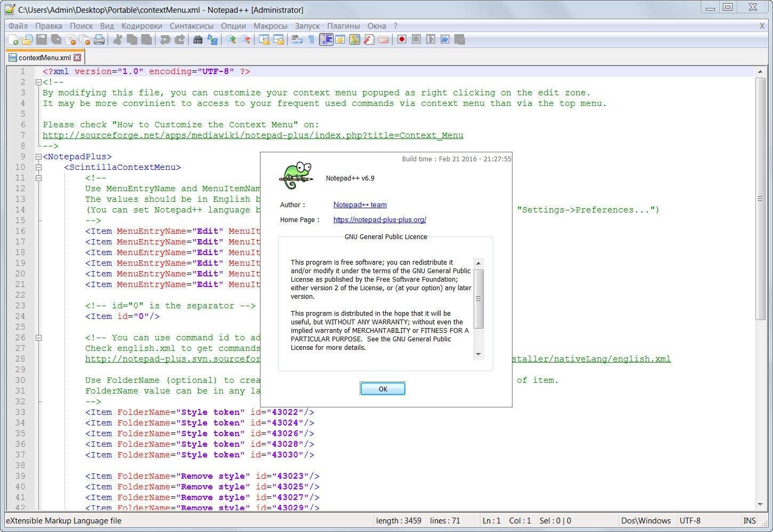The height and width of the screenshot is (532, 773).
Task: Click the license text scroll down arrow
Action: tap(478, 354)
